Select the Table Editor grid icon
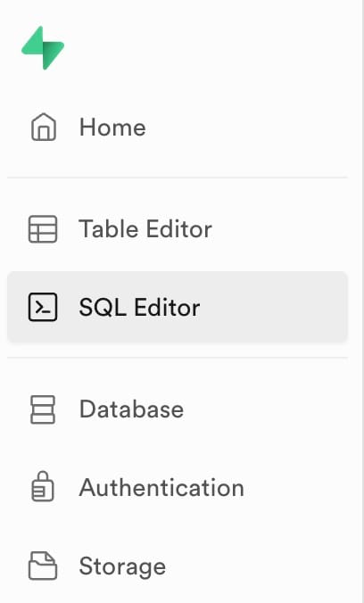Viewport: 364px width, 603px height. pos(43,229)
